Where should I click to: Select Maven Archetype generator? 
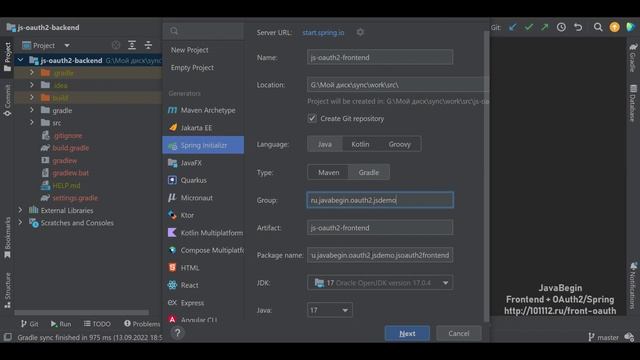point(203,110)
